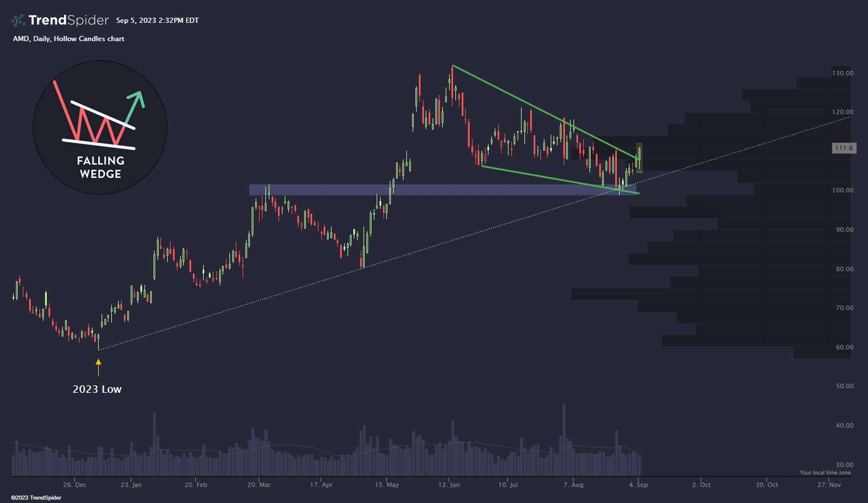868x503 pixels.
Task: Select the 120.00 price axis label
Action: [842, 112]
